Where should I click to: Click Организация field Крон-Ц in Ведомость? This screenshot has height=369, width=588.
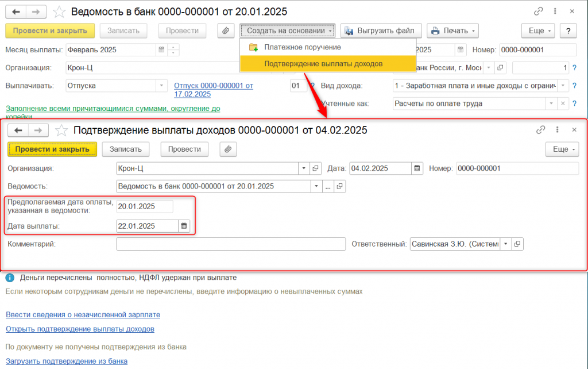click(x=153, y=68)
